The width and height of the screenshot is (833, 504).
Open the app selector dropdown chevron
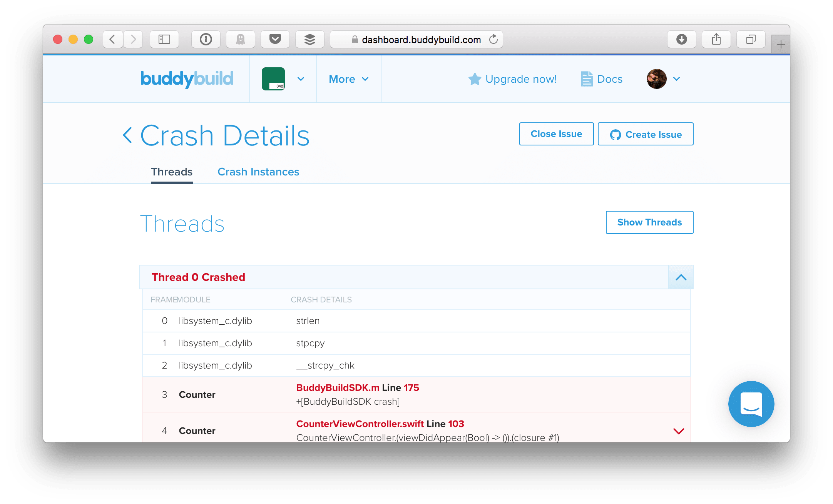coord(301,79)
